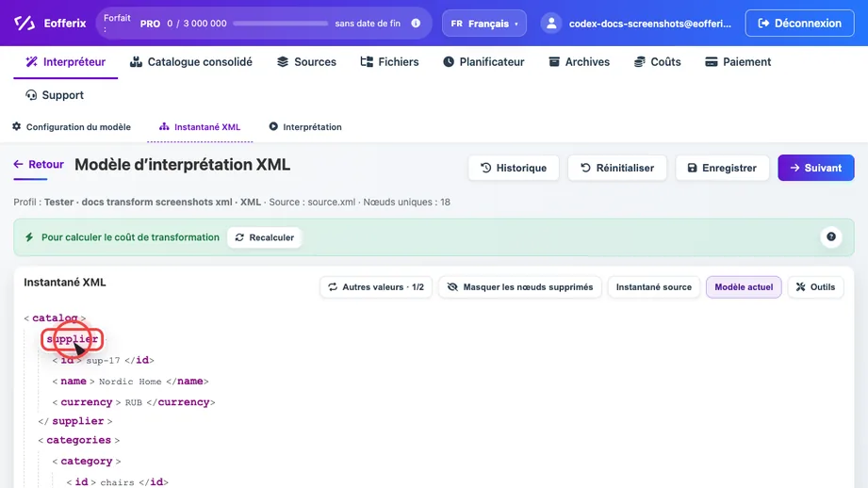Go to the Paiement tab
Image resolution: width=868 pixels, height=488 pixels.
tap(738, 62)
